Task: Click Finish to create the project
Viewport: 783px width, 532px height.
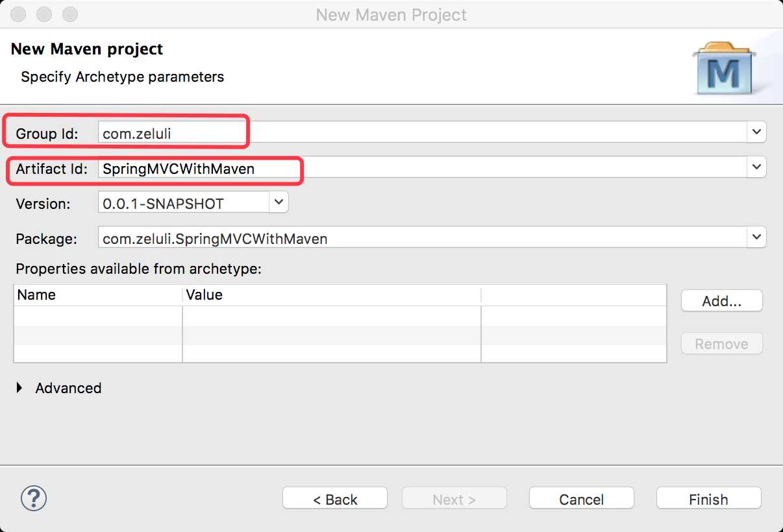Action: pyautogui.click(x=708, y=498)
